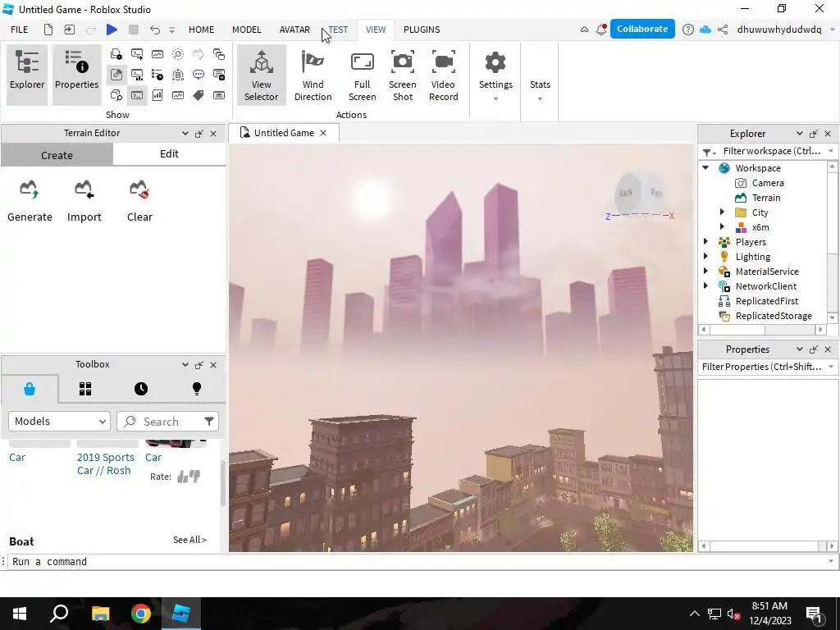Screen dimensions: 840x630
Task: Click the Clear terrain tool
Action: (x=139, y=202)
